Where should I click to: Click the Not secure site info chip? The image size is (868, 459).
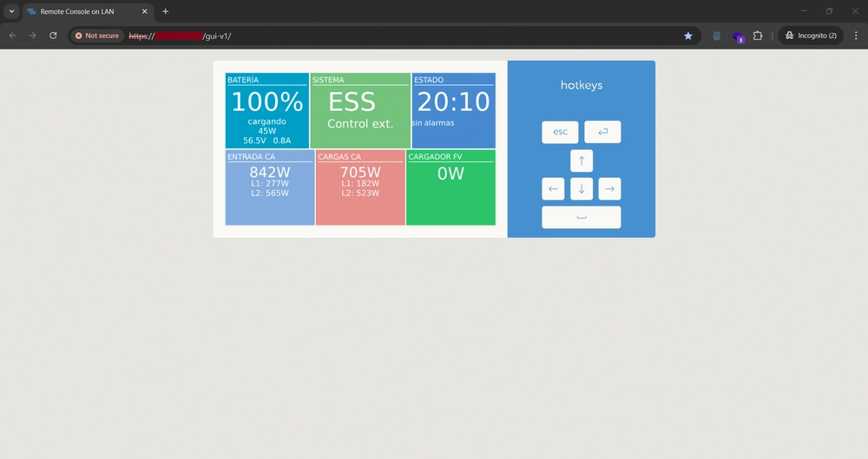(x=97, y=36)
